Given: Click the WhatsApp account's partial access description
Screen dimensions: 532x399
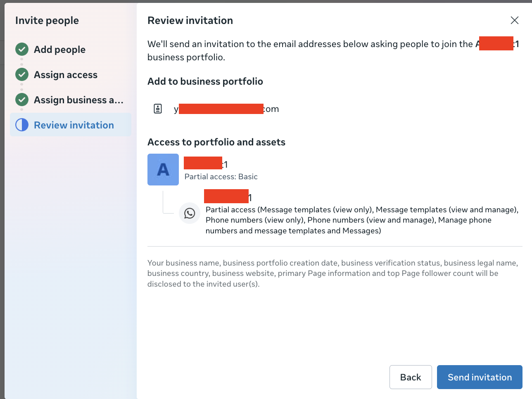Looking at the screenshot, I should coord(361,220).
